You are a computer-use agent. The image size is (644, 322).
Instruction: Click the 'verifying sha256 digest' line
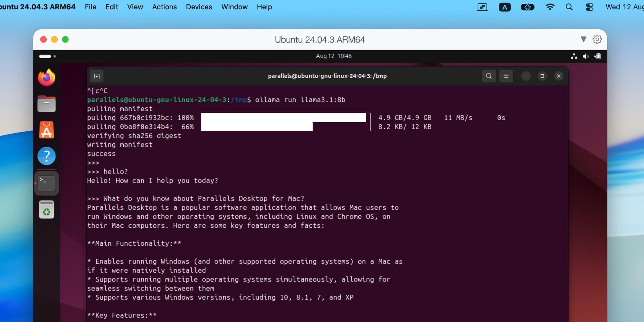click(134, 136)
